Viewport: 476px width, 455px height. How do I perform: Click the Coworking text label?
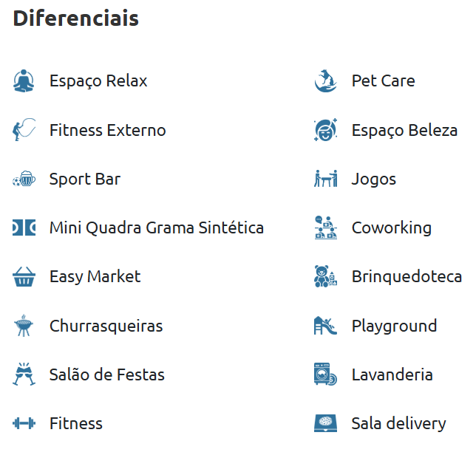point(391,227)
